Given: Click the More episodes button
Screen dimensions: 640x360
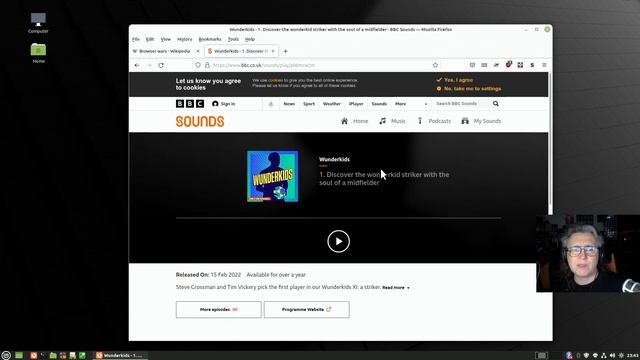Looking at the screenshot, I should tap(218, 309).
